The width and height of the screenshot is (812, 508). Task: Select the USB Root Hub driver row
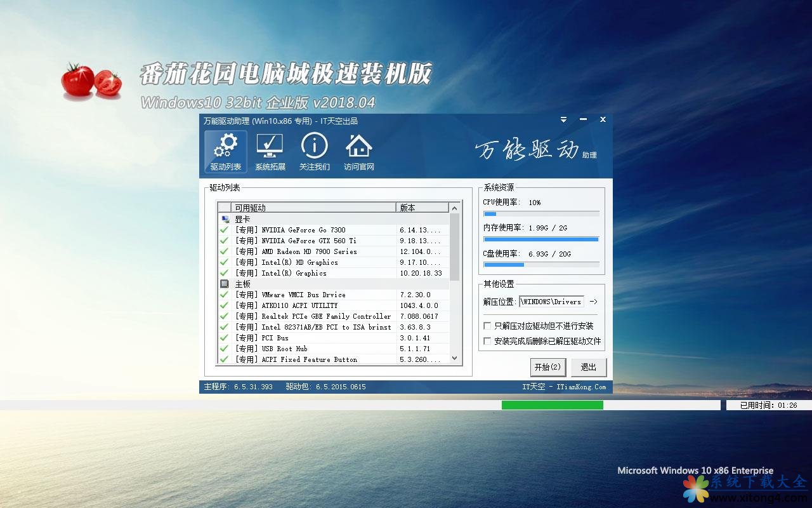tap(333, 349)
